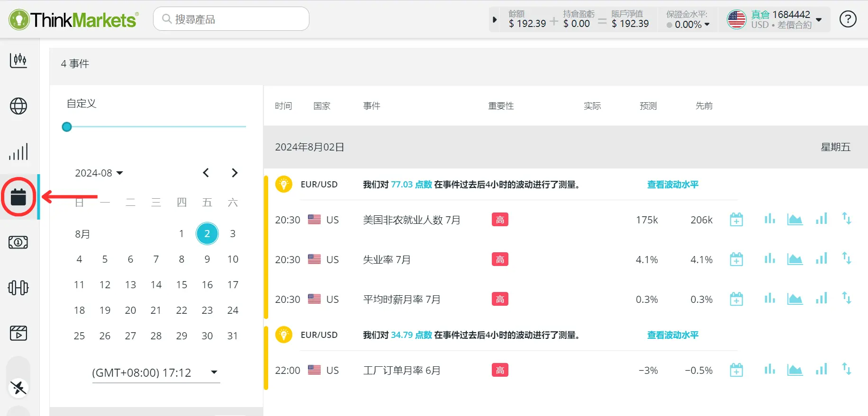
Task: Expand the live account 1684442 selector
Action: pos(818,19)
